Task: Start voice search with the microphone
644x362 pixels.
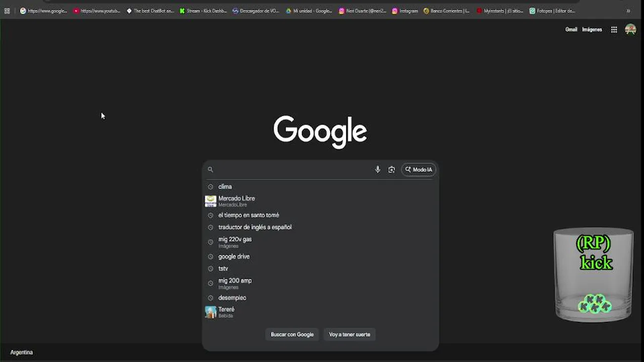Action: (377, 169)
